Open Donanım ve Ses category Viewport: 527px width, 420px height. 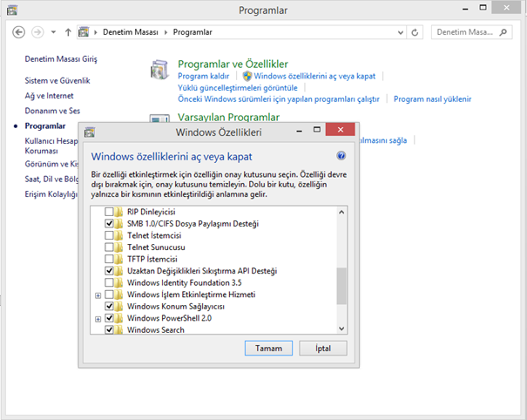52,111
